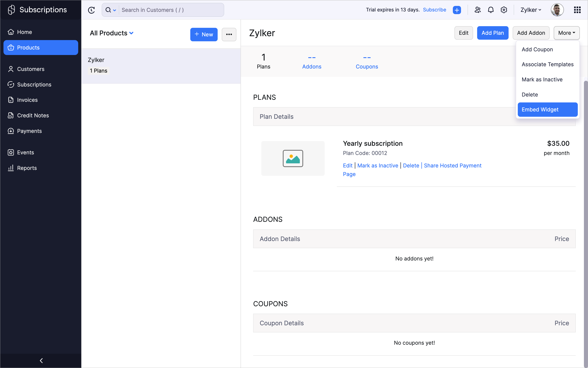This screenshot has width=588, height=368.
Task: Click the Add Plan button
Action: [493, 33]
